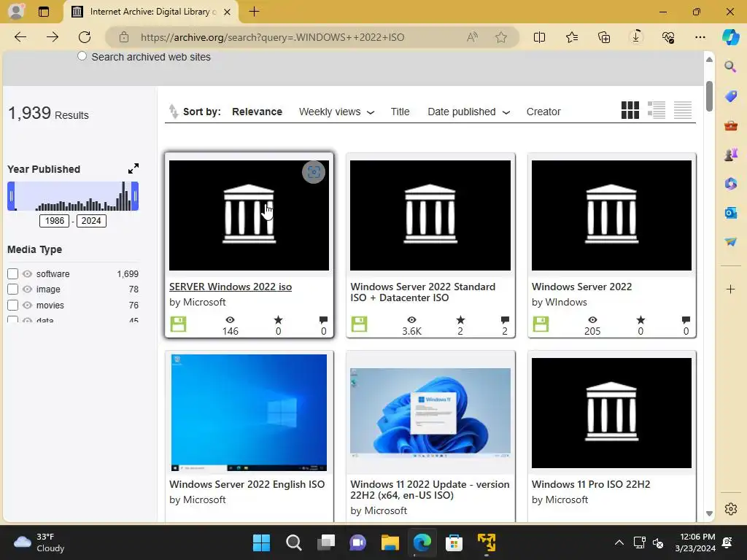Click visual search icon on SERVER Windows thumbnail
The image size is (747, 560).
click(x=314, y=172)
